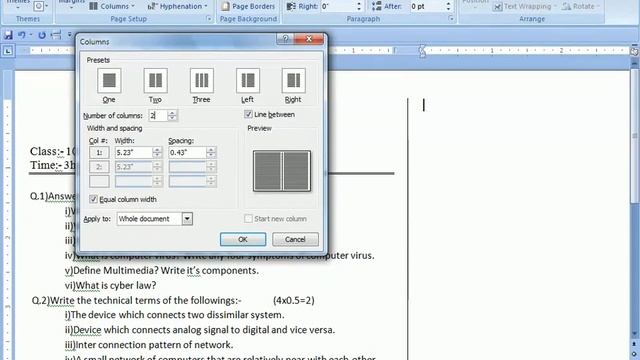Viewport: 640px width, 360px height.
Task: Click the column 1 Width field
Action: 134,152
